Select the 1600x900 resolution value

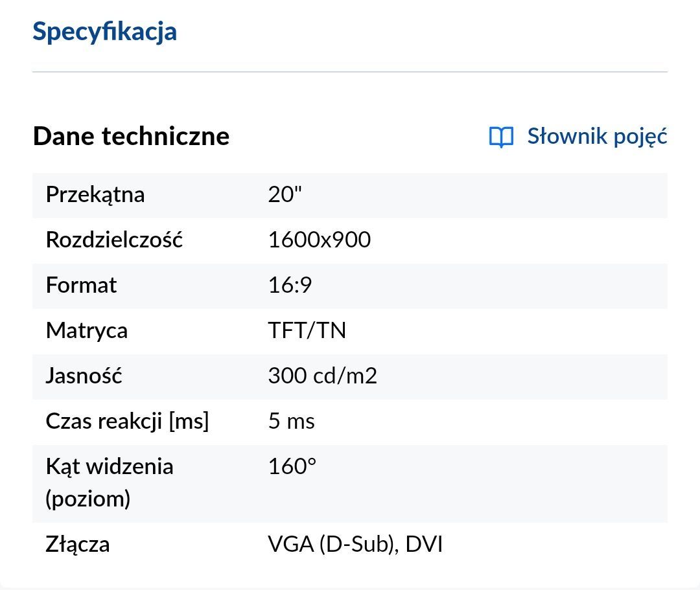point(319,240)
